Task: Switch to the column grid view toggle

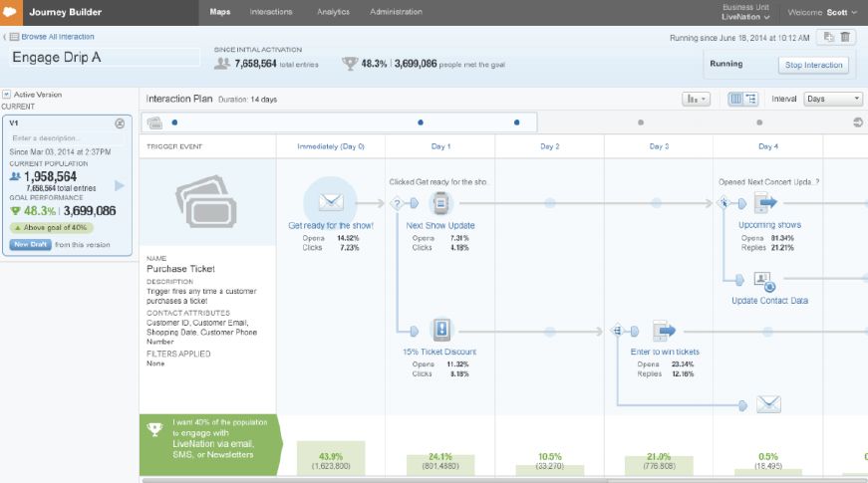Action: pyautogui.click(x=735, y=100)
